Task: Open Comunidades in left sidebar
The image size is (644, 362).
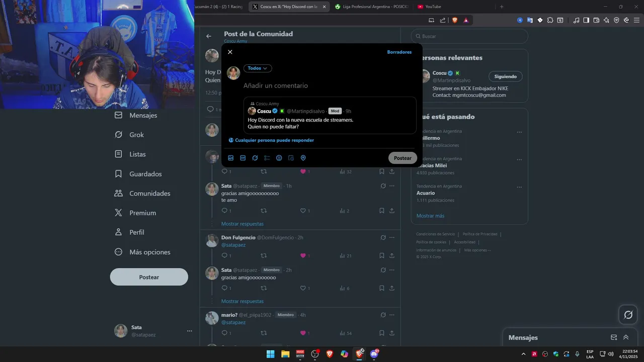Action: pyautogui.click(x=142, y=194)
